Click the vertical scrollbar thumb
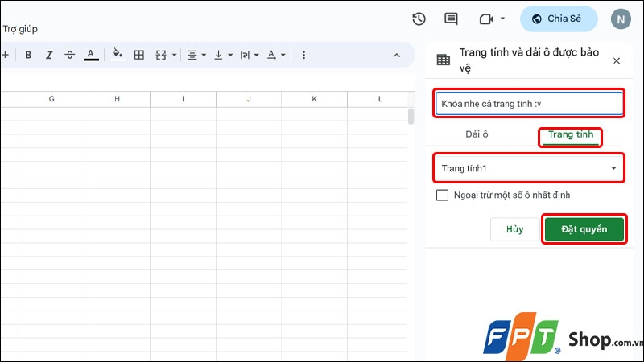Viewport: 644px width, 362px height. (x=411, y=116)
